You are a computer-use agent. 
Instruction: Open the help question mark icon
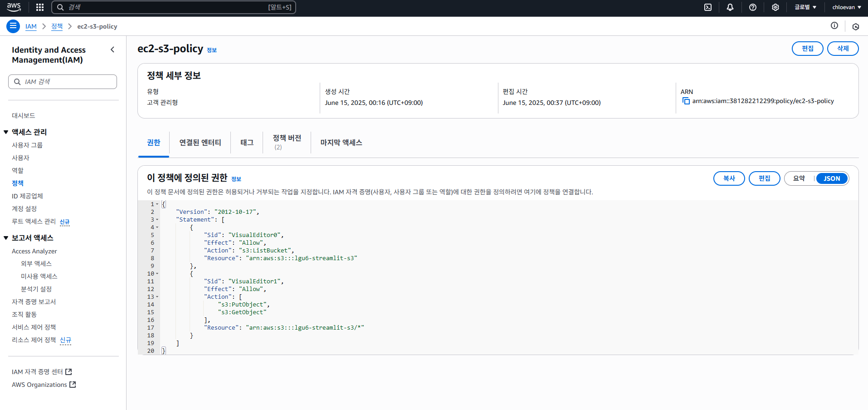point(753,7)
